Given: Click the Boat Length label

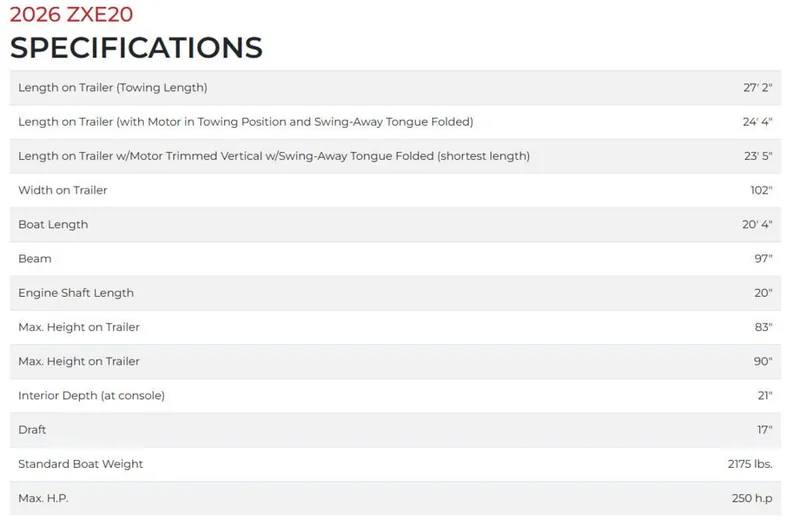Looking at the screenshot, I should pos(53,224).
